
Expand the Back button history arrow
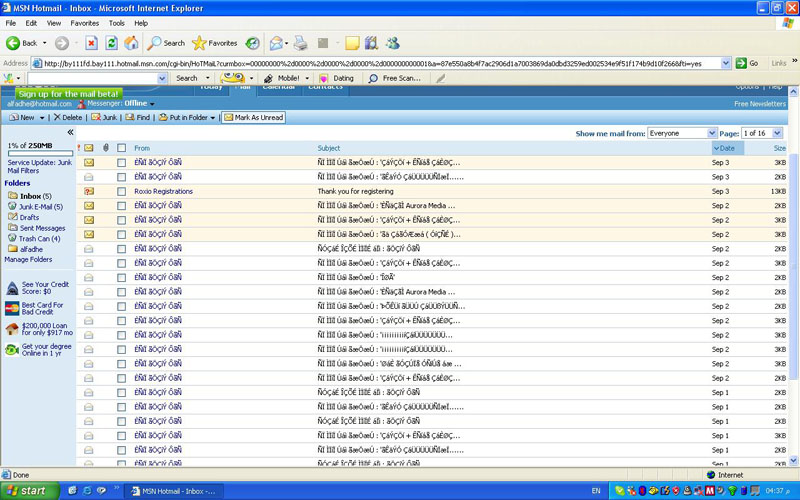(x=44, y=43)
